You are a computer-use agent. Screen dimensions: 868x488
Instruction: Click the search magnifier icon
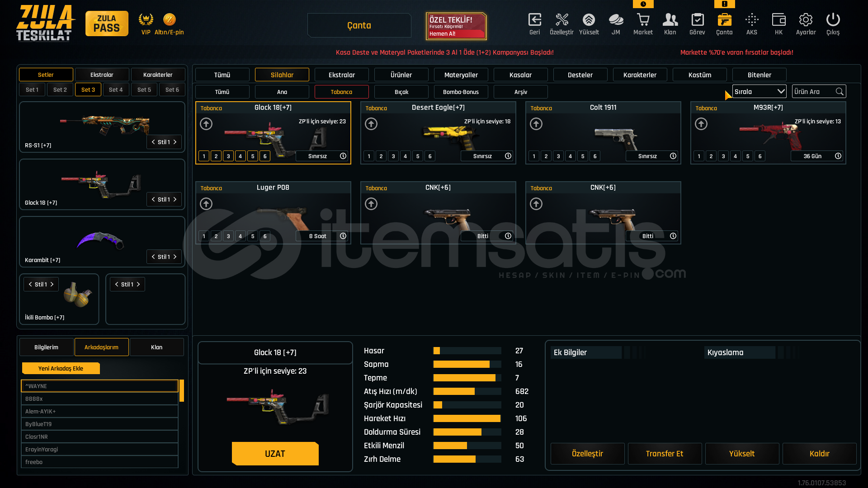(840, 92)
